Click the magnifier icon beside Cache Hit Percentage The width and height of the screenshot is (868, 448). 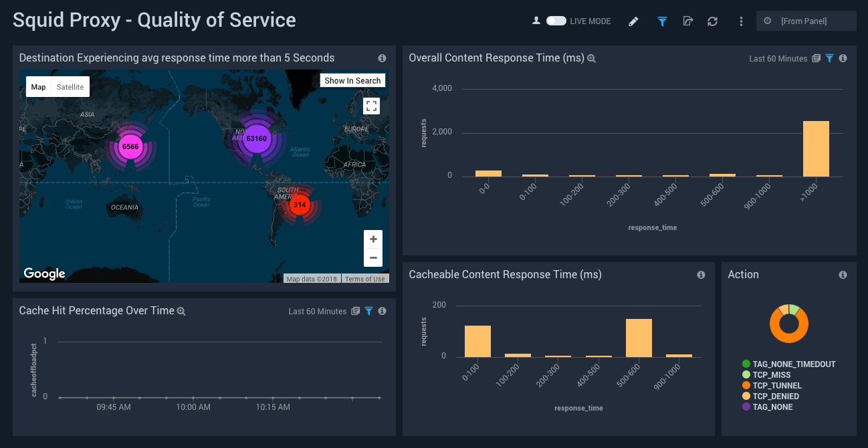pos(181,312)
